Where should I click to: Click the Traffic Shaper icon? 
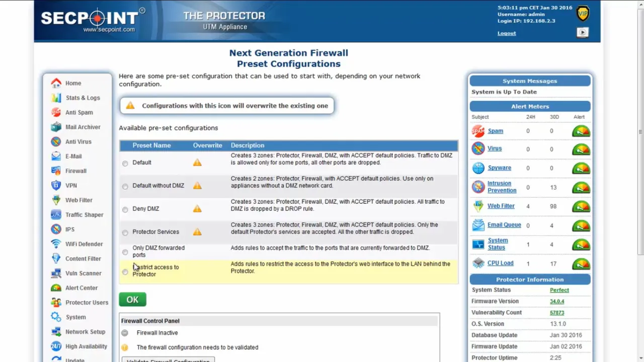(x=56, y=214)
